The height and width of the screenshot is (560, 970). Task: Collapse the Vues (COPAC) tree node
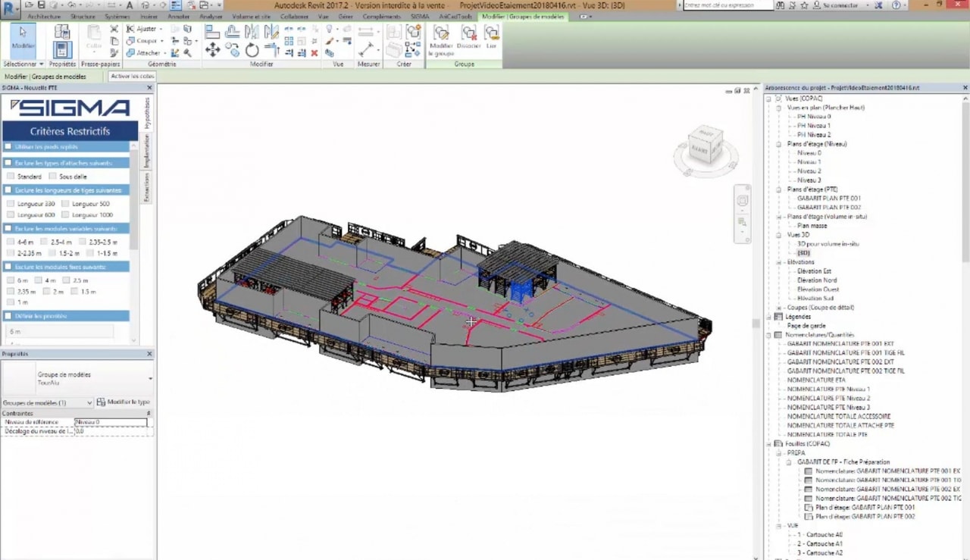tap(768, 99)
